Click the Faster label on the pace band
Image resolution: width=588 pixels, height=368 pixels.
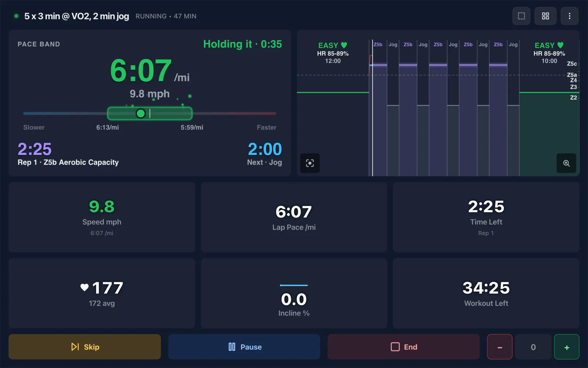266,127
